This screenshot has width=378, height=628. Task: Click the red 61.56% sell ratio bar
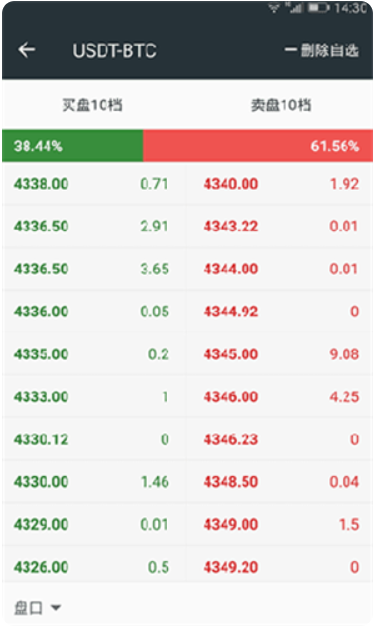[x=258, y=146]
